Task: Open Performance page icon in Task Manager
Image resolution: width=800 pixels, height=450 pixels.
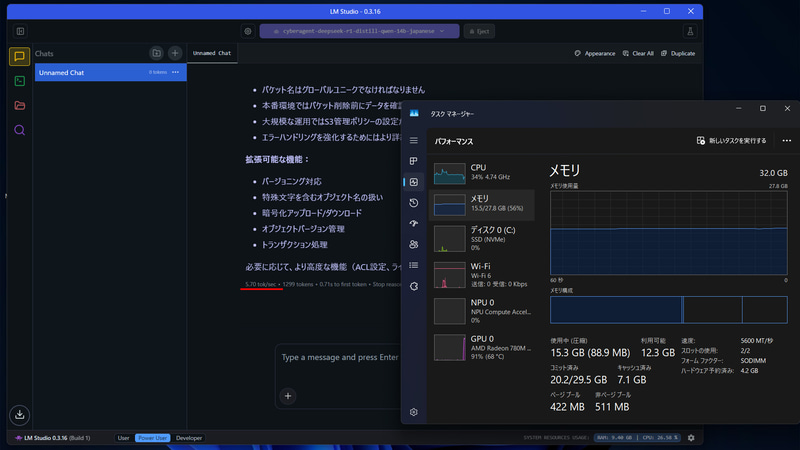Action: [x=414, y=182]
